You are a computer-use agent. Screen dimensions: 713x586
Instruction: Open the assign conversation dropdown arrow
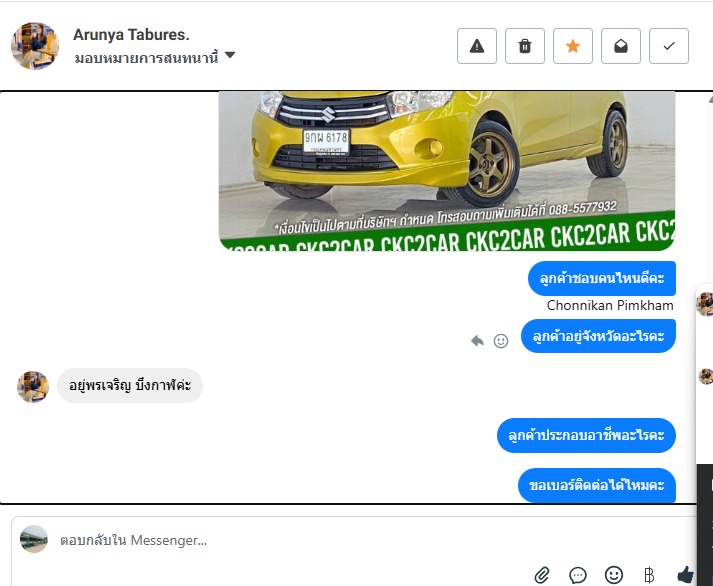tap(230, 55)
